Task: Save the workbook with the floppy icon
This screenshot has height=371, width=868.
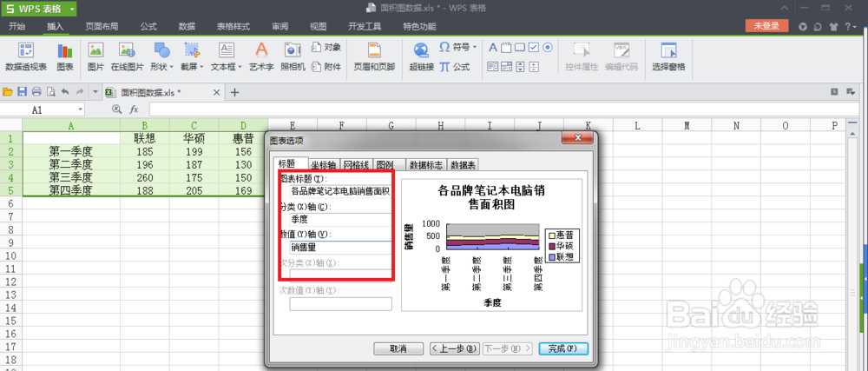Action: (23, 92)
